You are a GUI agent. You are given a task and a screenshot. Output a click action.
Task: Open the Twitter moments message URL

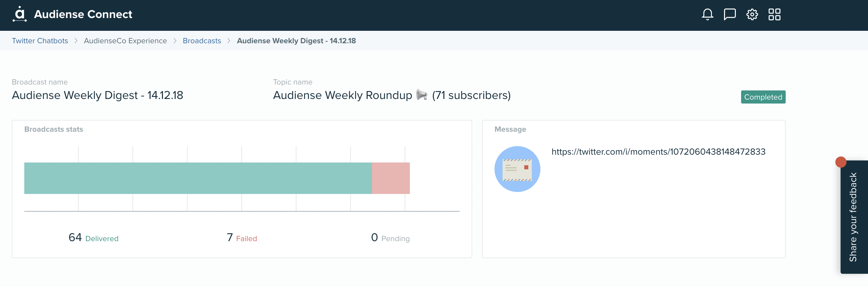(658, 152)
